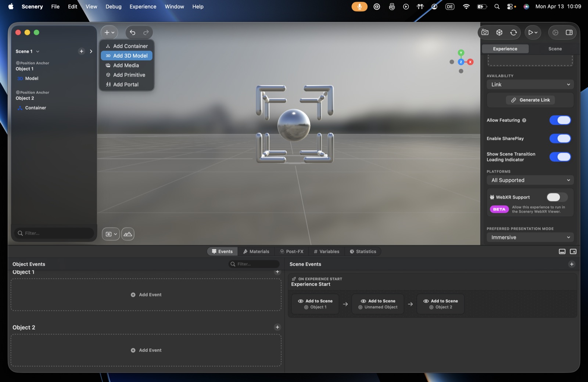Choose Add Portal from the menu

tap(126, 84)
